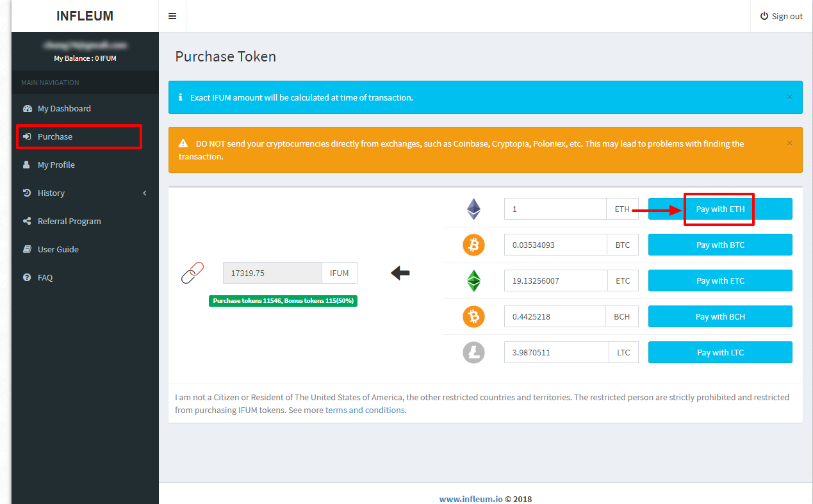This screenshot has height=504, width=813.
Task: Visit www.infleum.io footer link
Action: 471,499
